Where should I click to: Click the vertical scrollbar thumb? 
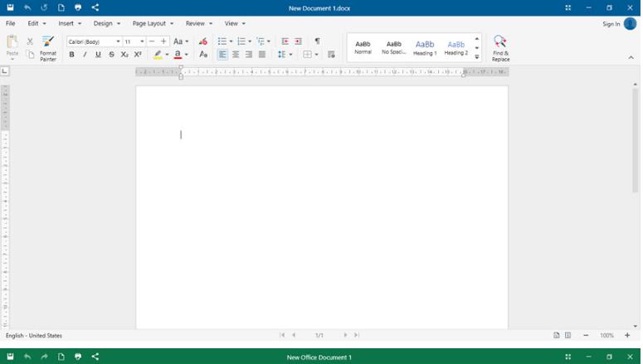pyautogui.click(x=636, y=140)
